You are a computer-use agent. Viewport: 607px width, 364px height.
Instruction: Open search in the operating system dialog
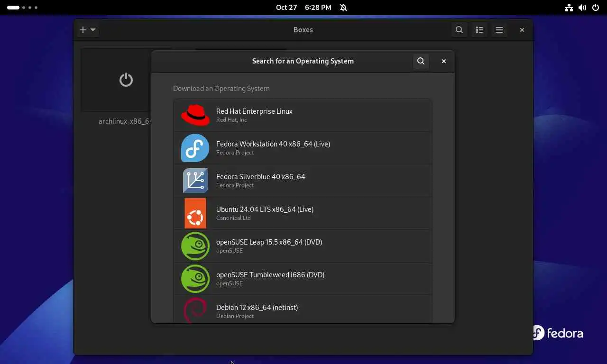(421, 61)
